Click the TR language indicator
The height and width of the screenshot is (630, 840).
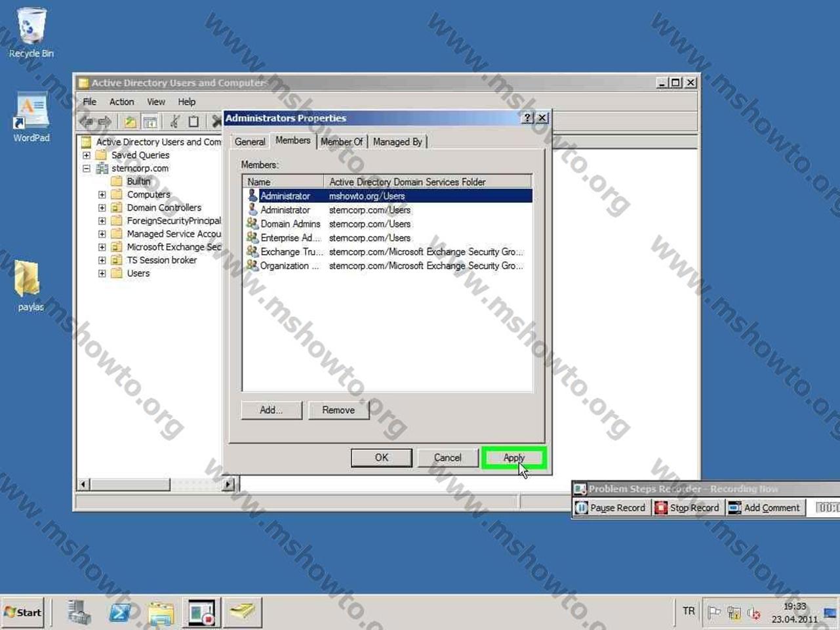point(689,611)
